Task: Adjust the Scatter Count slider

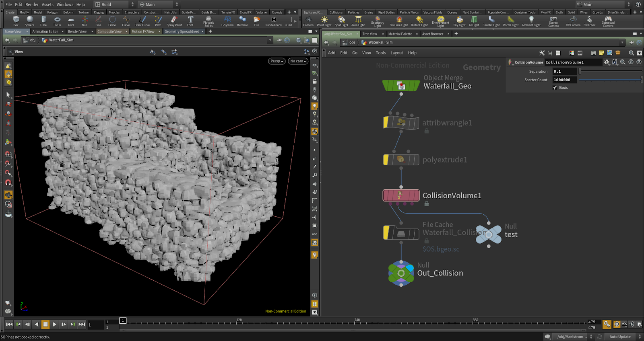Action: click(610, 80)
